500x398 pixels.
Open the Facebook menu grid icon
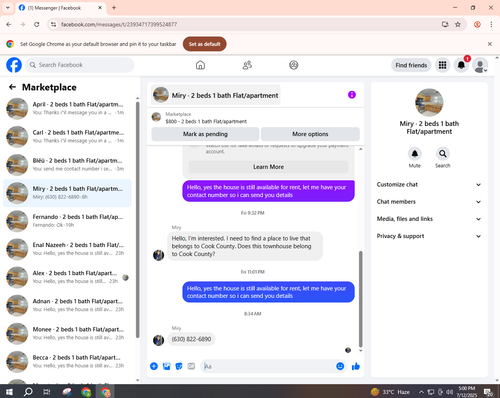pos(442,65)
